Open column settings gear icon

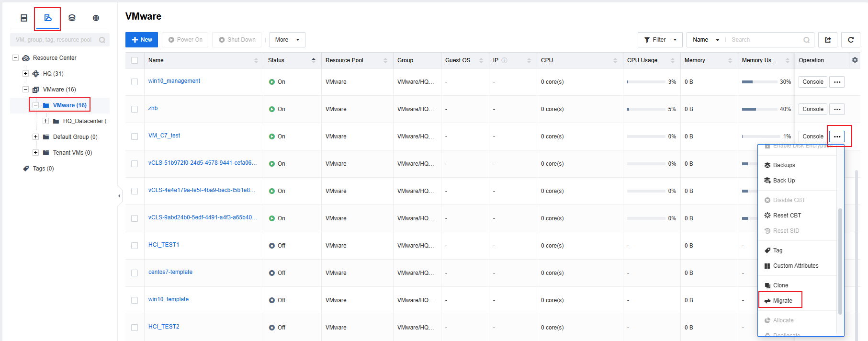855,60
